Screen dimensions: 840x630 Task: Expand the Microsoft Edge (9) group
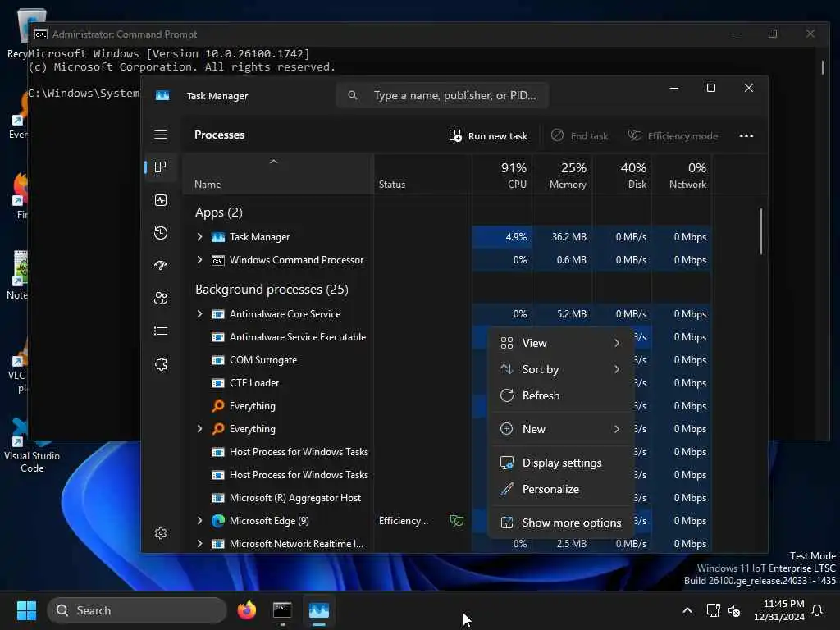click(200, 521)
